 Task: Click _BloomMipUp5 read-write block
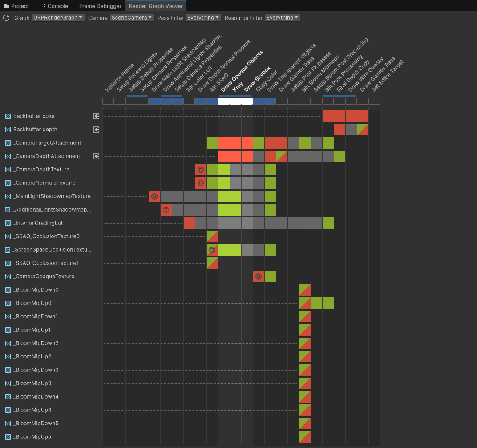click(x=305, y=437)
